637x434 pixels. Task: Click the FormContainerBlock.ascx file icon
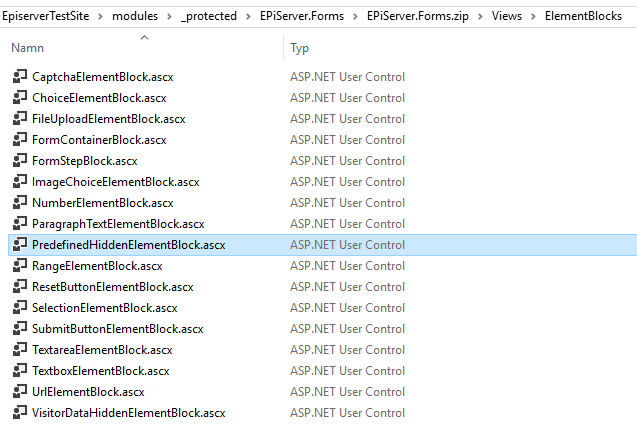click(20, 139)
